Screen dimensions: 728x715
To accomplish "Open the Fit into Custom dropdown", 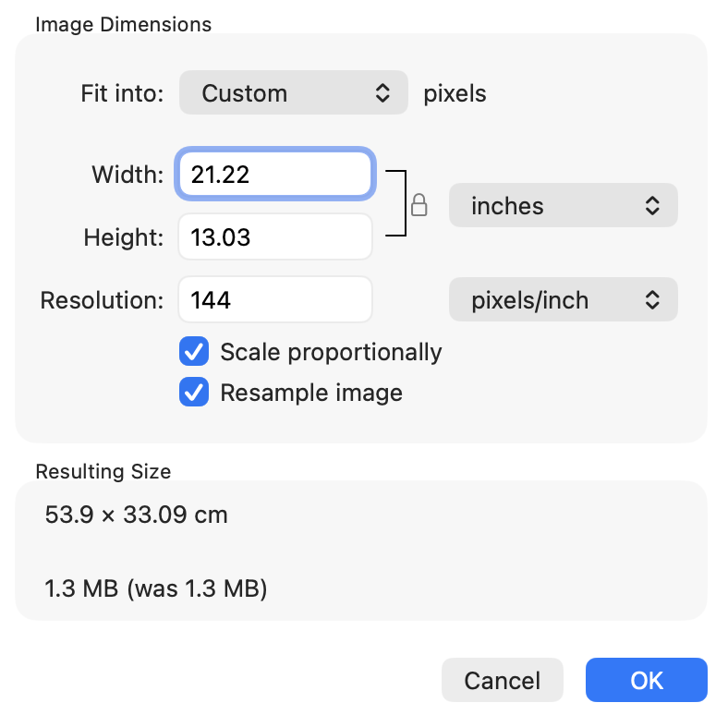I will coord(294,93).
